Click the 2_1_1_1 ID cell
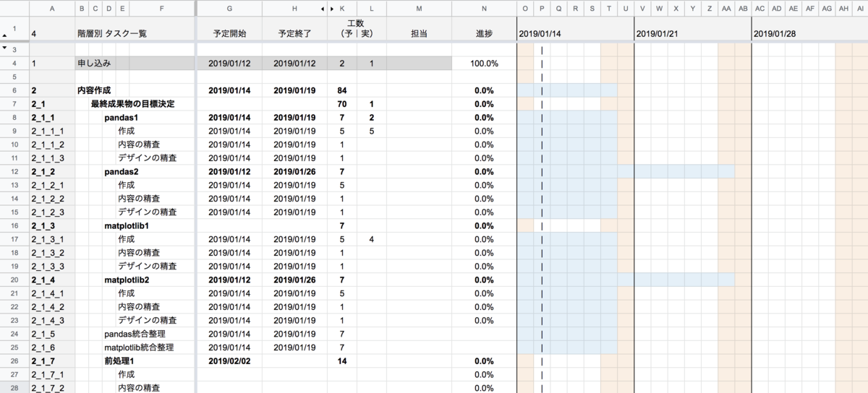Viewport: 868px width, 393px height. (x=53, y=131)
